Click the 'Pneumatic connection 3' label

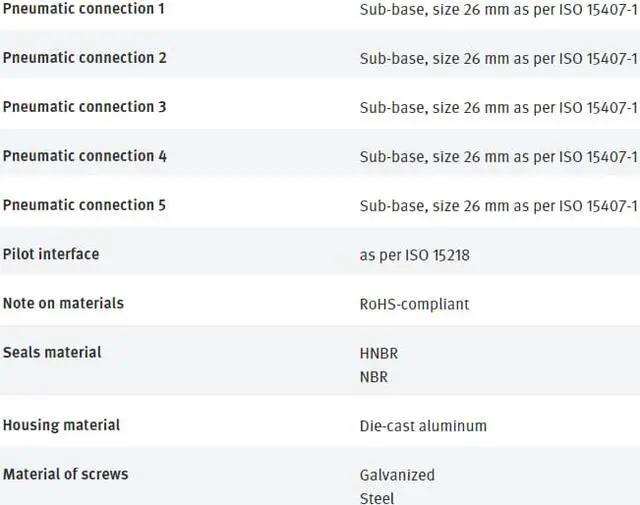pyautogui.click(x=84, y=106)
